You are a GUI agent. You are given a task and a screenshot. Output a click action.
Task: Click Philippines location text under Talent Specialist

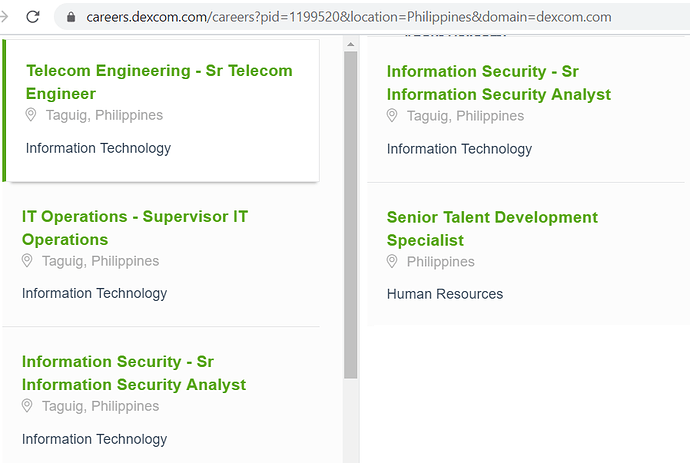point(440,262)
